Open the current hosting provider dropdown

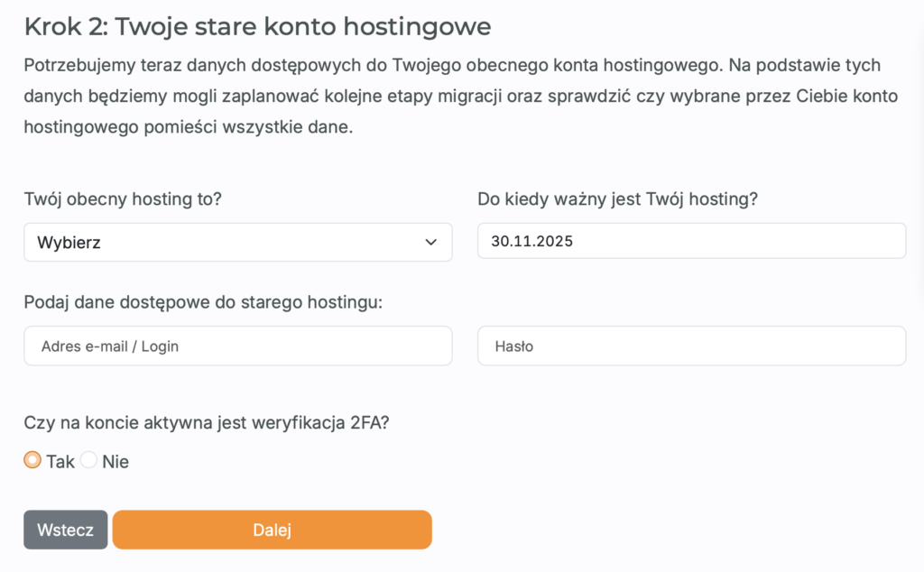(237, 242)
